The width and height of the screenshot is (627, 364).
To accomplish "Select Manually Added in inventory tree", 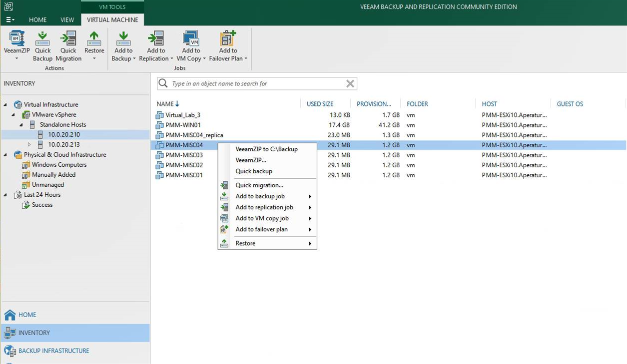I will pyautogui.click(x=53, y=174).
